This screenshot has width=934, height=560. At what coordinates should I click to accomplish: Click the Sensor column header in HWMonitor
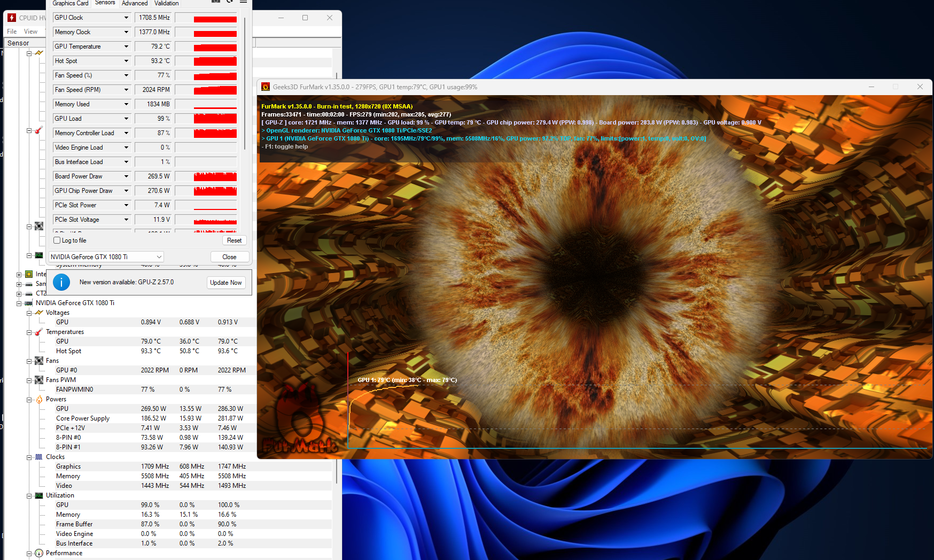(18, 43)
